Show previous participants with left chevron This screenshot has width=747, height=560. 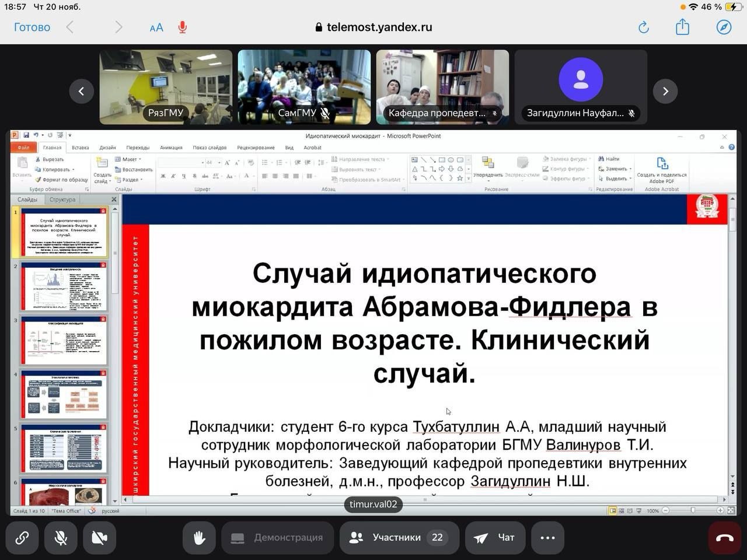(x=81, y=91)
